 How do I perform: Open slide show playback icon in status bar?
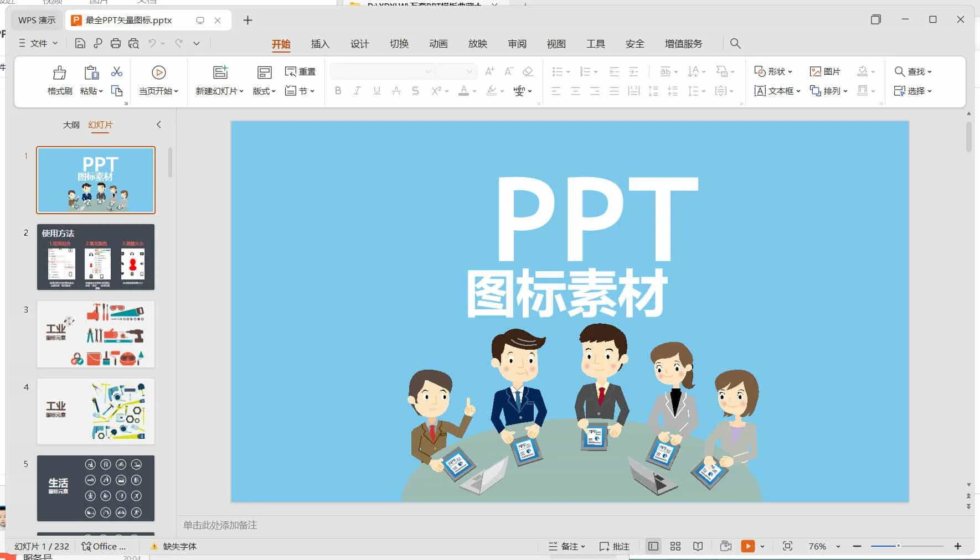tap(749, 546)
